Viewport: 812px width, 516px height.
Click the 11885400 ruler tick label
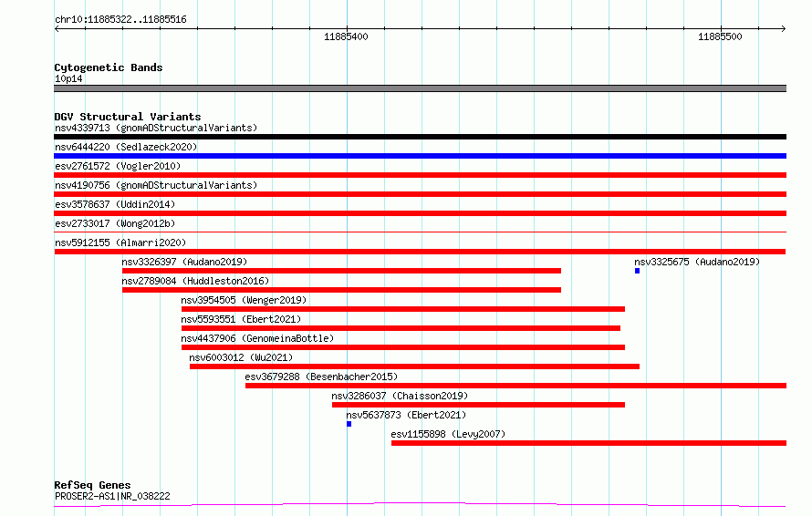pyautogui.click(x=346, y=36)
